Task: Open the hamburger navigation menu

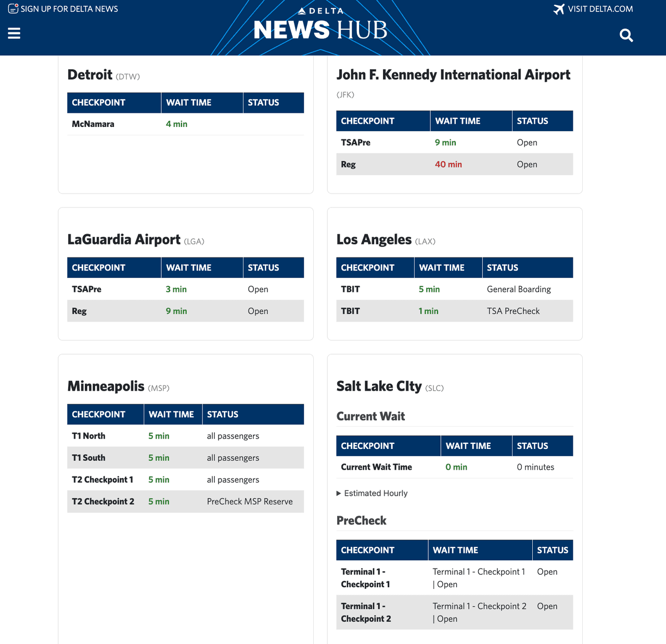Action: tap(14, 33)
